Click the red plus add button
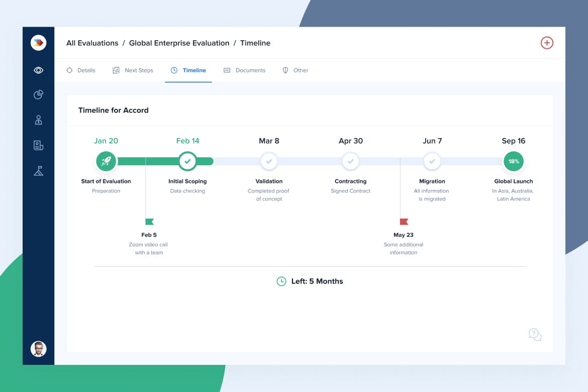 tap(547, 43)
